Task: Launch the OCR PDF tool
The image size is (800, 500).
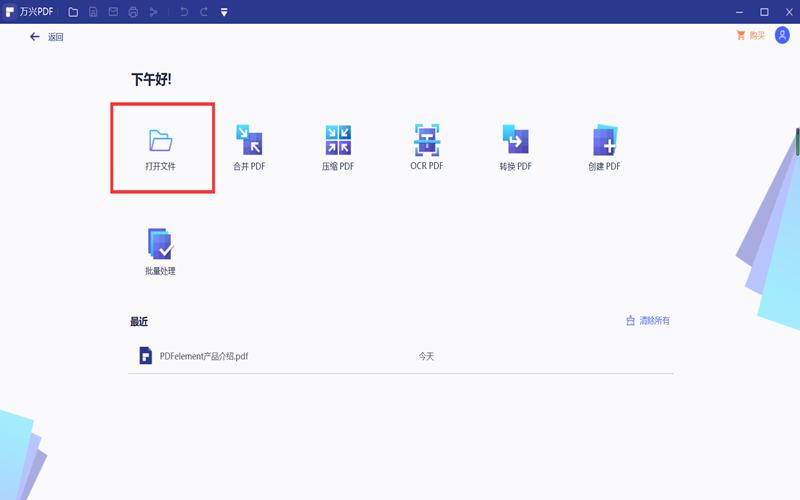Action: coord(427,140)
